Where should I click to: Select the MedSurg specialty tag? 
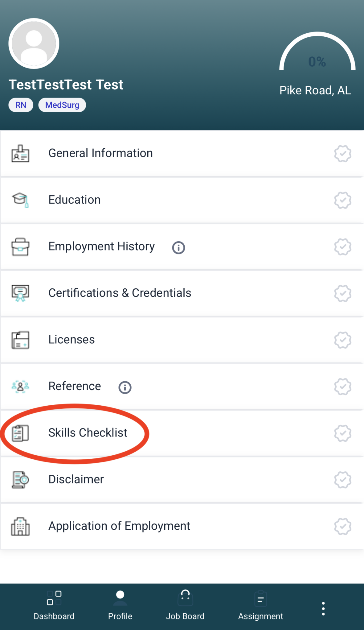pos(62,105)
